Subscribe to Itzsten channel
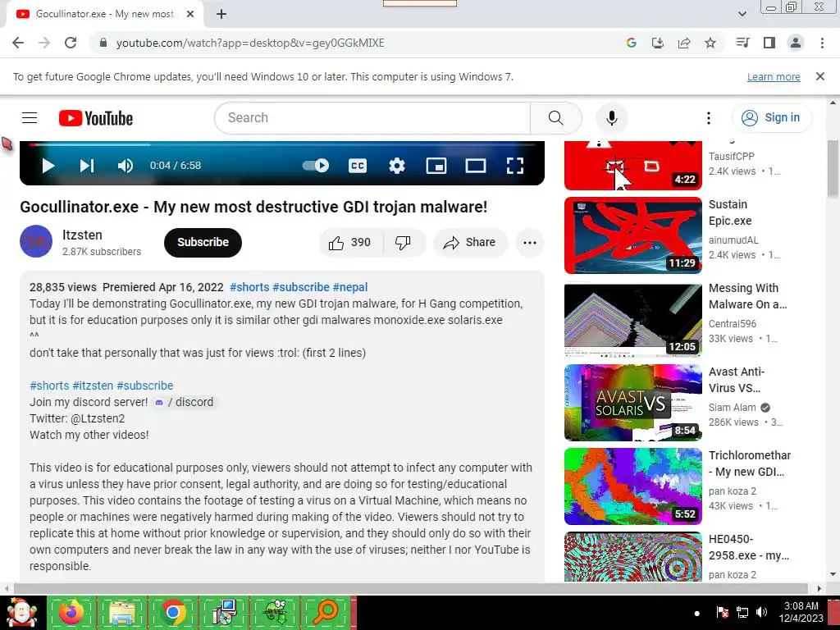Viewport: 840px width, 630px height. pyautogui.click(x=203, y=242)
